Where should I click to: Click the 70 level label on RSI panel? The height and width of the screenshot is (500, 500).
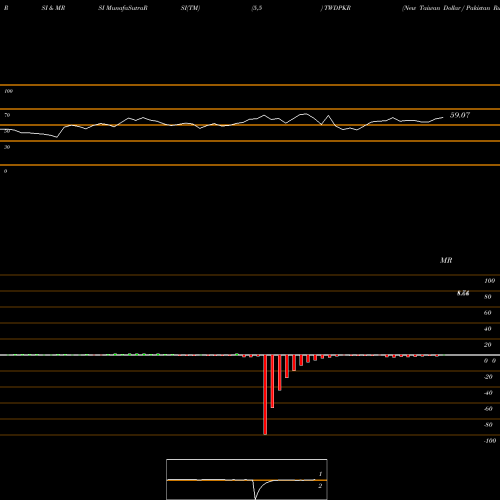pos(7,115)
